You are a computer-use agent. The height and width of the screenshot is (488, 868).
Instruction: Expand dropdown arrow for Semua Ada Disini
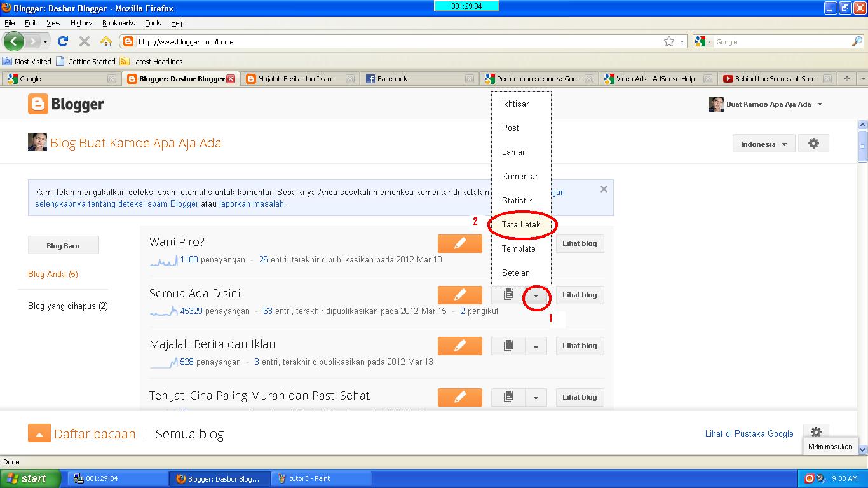(x=536, y=295)
